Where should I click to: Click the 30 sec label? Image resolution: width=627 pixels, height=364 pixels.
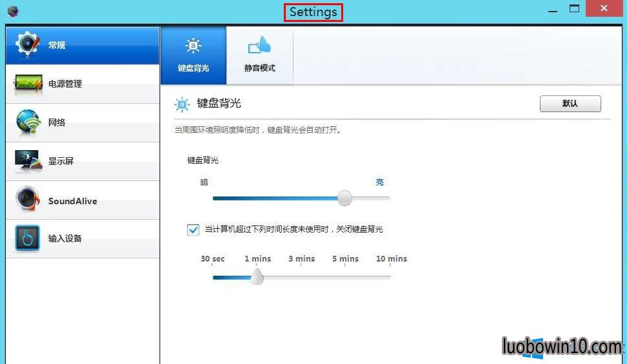click(213, 258)
